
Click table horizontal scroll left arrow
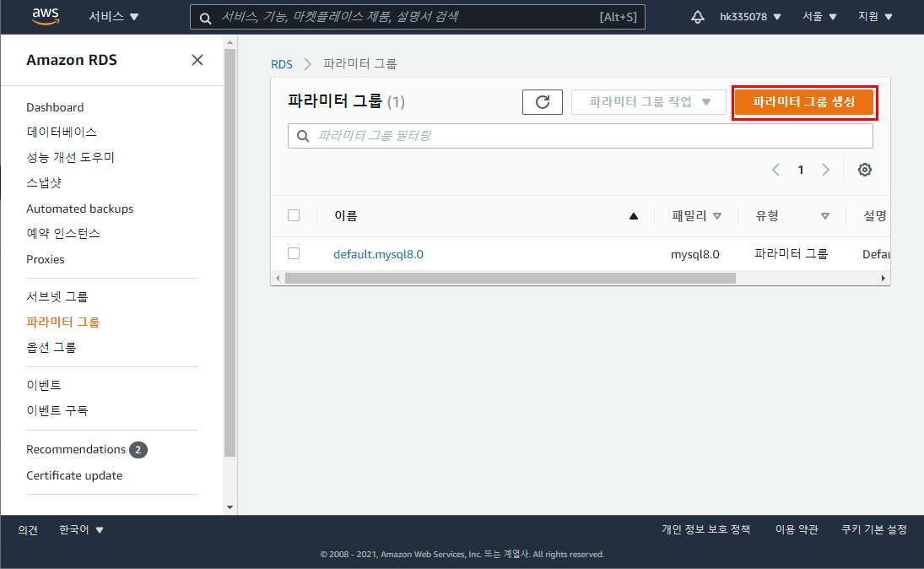point(278,279)
